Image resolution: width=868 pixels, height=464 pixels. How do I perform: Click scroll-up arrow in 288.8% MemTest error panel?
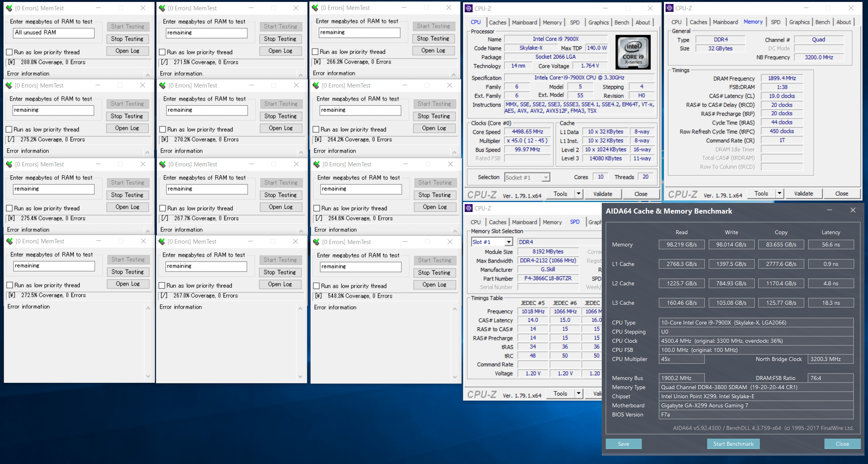148,75
